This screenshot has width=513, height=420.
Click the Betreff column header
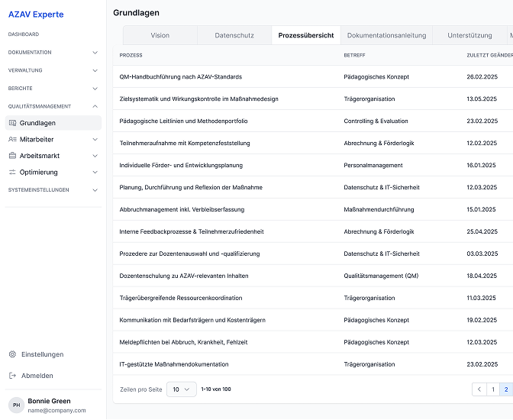pos(354,55)
